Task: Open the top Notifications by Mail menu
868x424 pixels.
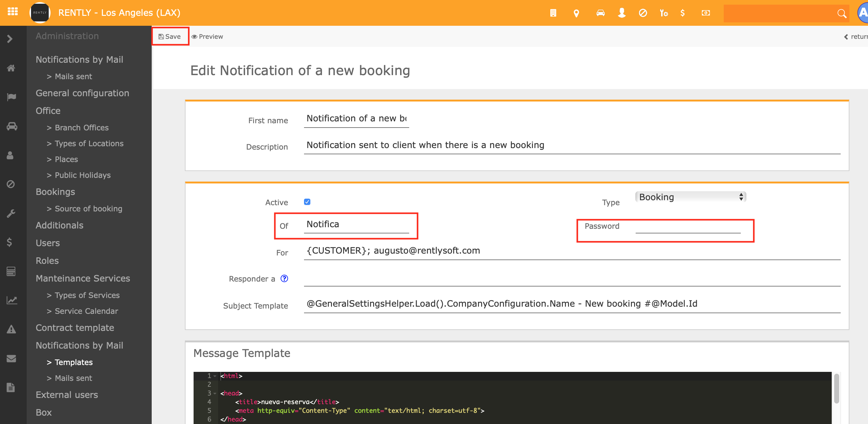Action: [x=79, y=59]
